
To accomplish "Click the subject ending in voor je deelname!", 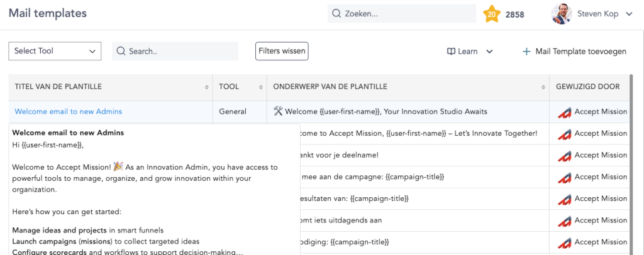I will click(x=340, y=155).
